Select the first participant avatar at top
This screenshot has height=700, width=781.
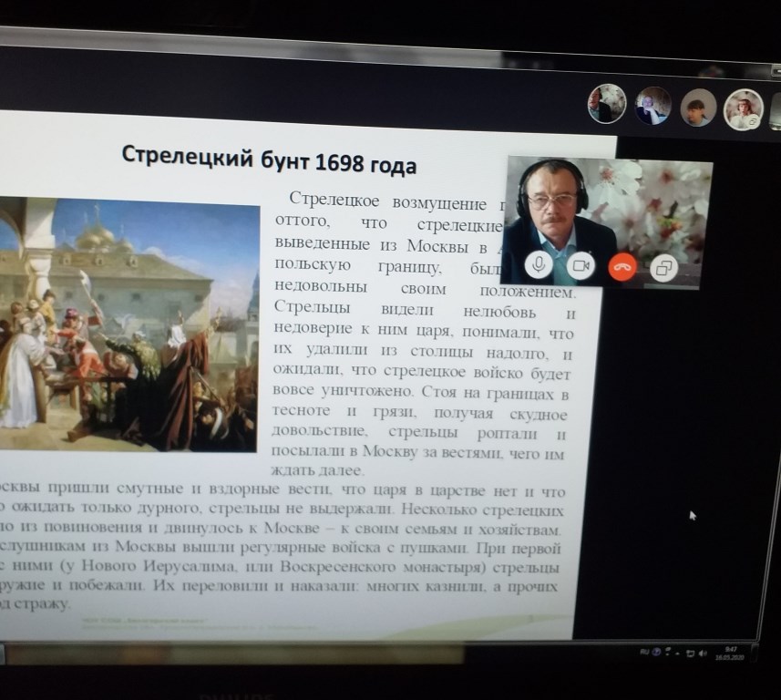[x=606, y=104]
